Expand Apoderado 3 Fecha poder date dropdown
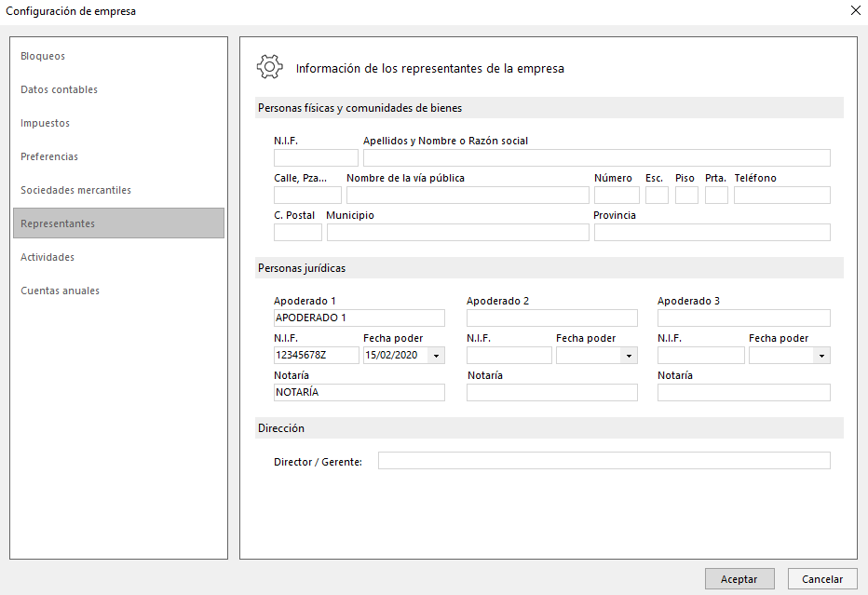Image resolution: width=868 pixels, height=595 pixels. 821,356
